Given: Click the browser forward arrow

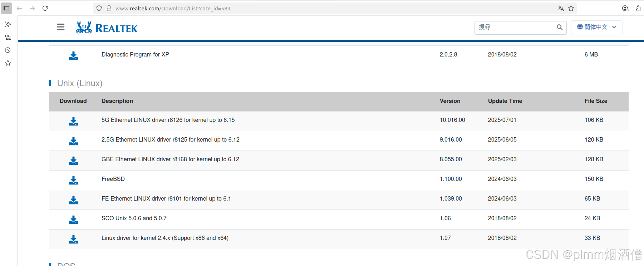Looking at the screenshot, I should coord(32,8).
